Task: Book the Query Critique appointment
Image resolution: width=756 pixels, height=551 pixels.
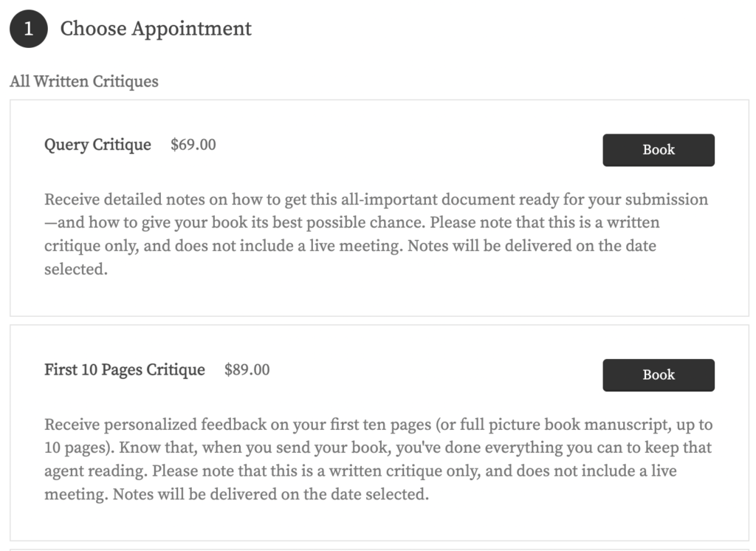Action: click(x=658, y=150)
